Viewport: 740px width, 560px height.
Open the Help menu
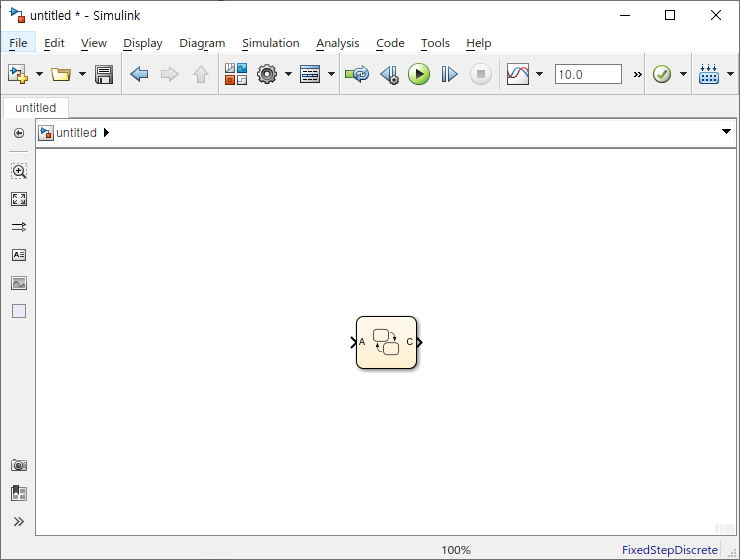pos(479,43)
